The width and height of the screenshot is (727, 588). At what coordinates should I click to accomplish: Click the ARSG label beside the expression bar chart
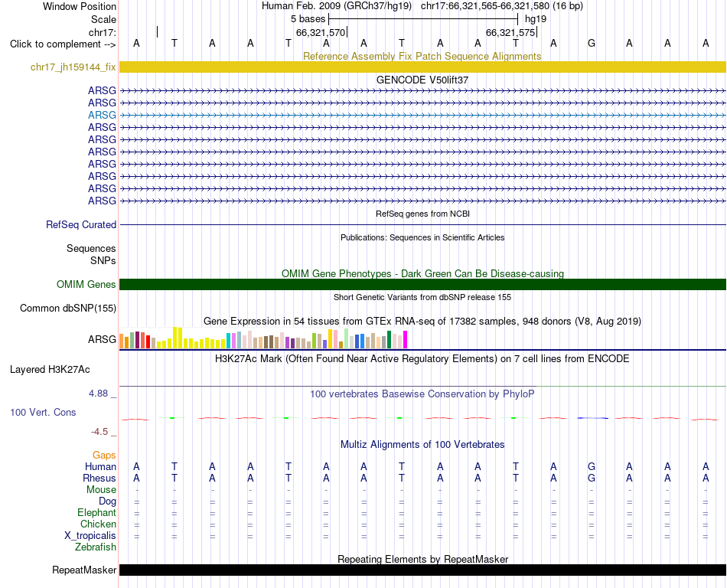(x=102, y=339)
